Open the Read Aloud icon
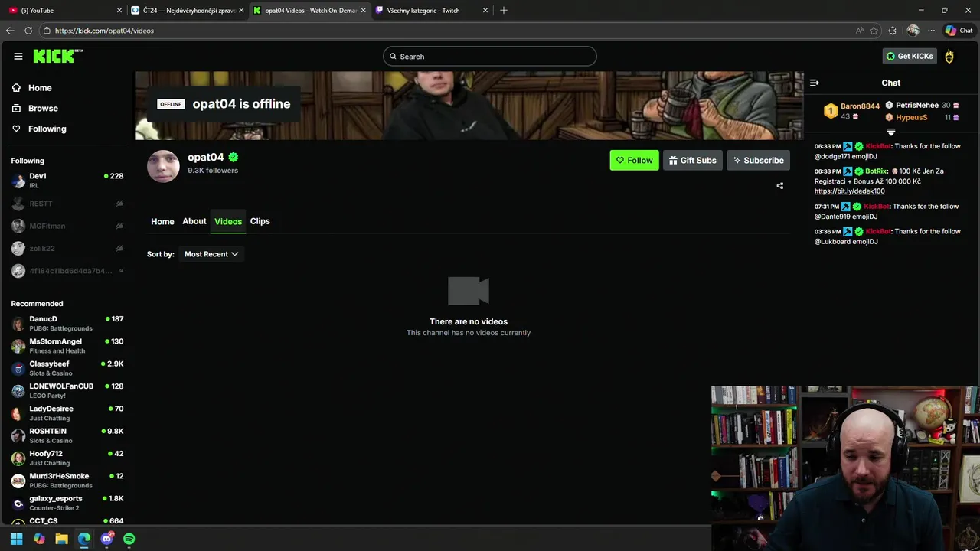The image size is (980, 551). [860, 31]
